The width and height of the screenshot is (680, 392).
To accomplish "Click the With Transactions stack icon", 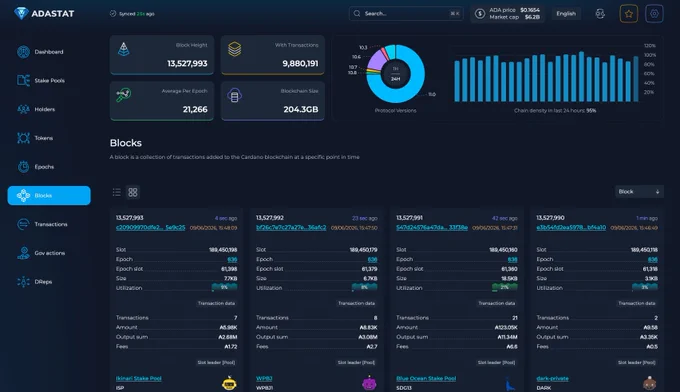I will (x=235, y=49).
